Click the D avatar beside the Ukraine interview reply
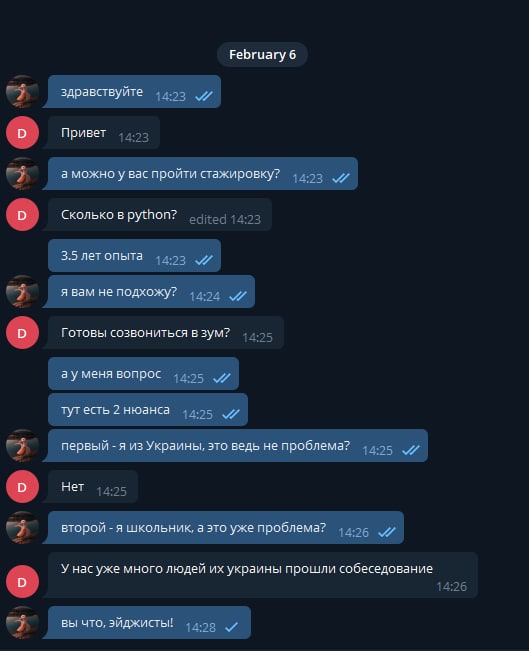 coord(22,582)
